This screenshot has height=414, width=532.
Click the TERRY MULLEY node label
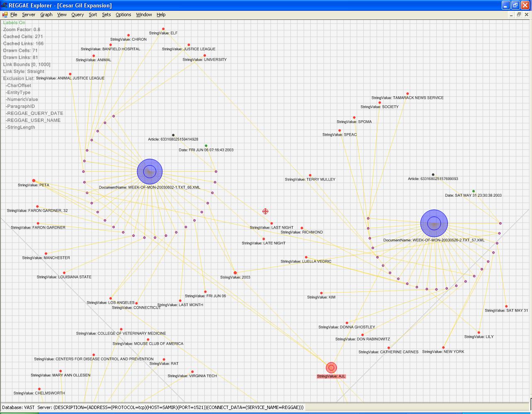click(310, 179)
